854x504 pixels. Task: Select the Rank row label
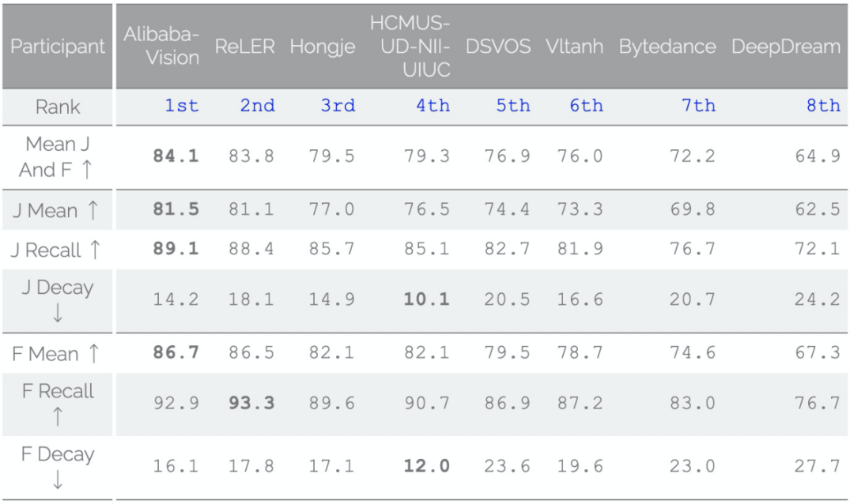(x=58, y=107)
